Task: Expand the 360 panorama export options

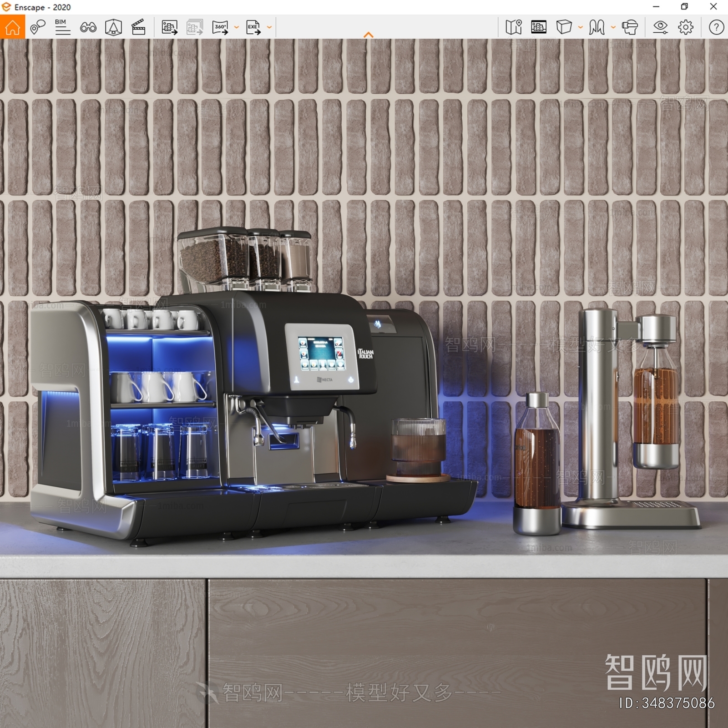Action: 236,27
